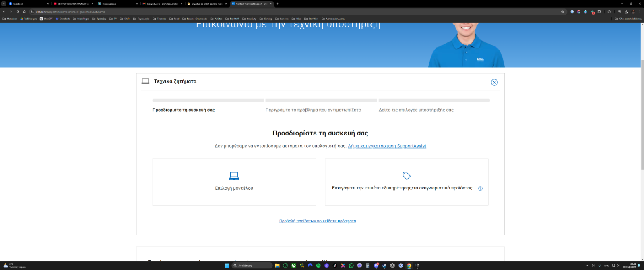The width and height of the screenshot is (644, 270).
Task: Click the laptop icon in Επιλογή μοντέλου card
Action: (234, 176)
